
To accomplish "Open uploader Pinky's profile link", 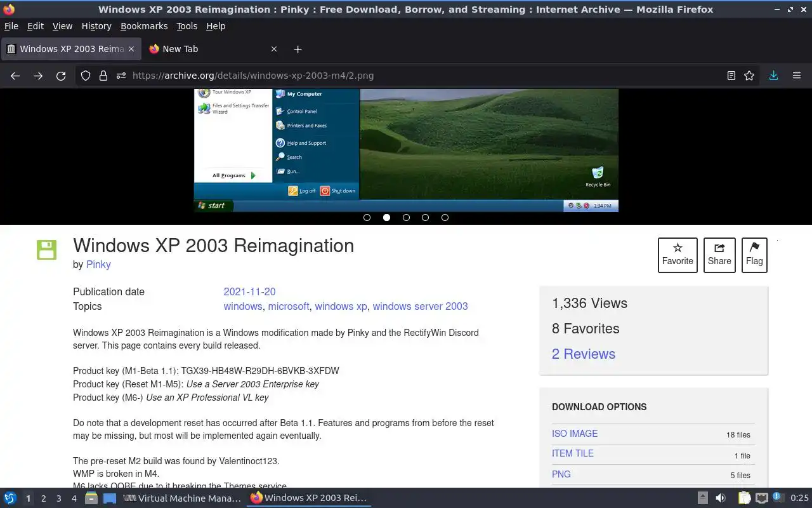I will click(x=98, y=264).
